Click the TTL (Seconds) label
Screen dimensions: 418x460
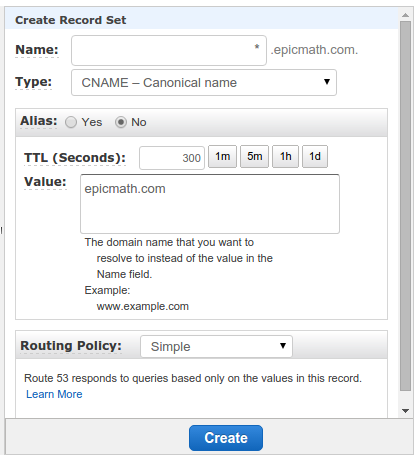pyautogui.click(x=75, y=157)
